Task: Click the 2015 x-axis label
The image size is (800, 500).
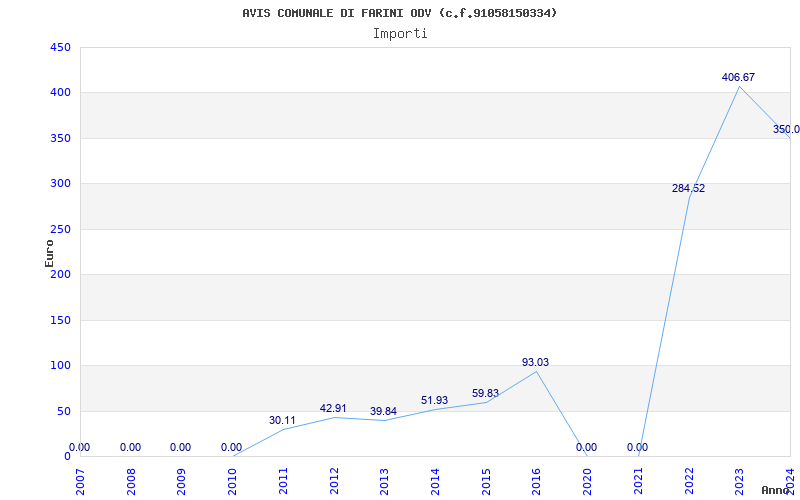Action: 486,481
